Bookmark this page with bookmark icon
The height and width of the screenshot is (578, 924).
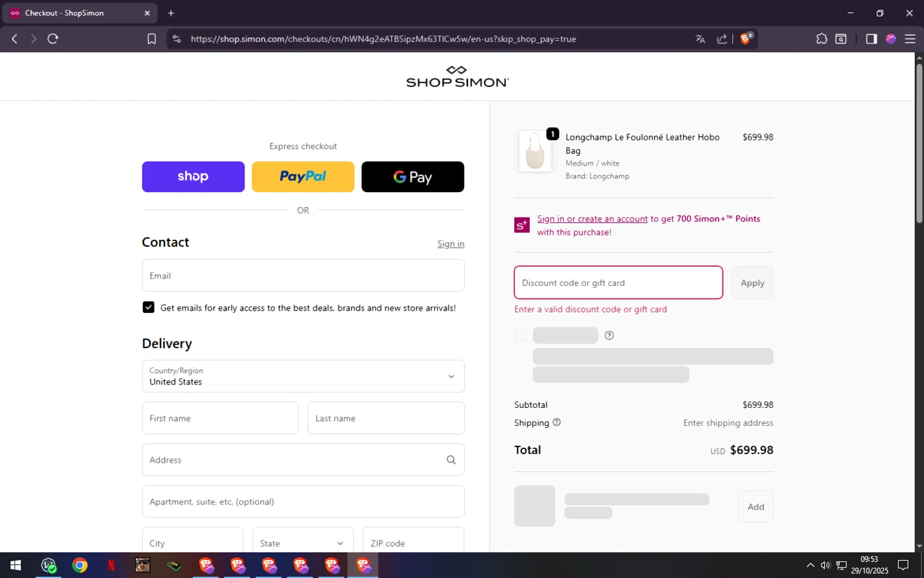[152, 39]
